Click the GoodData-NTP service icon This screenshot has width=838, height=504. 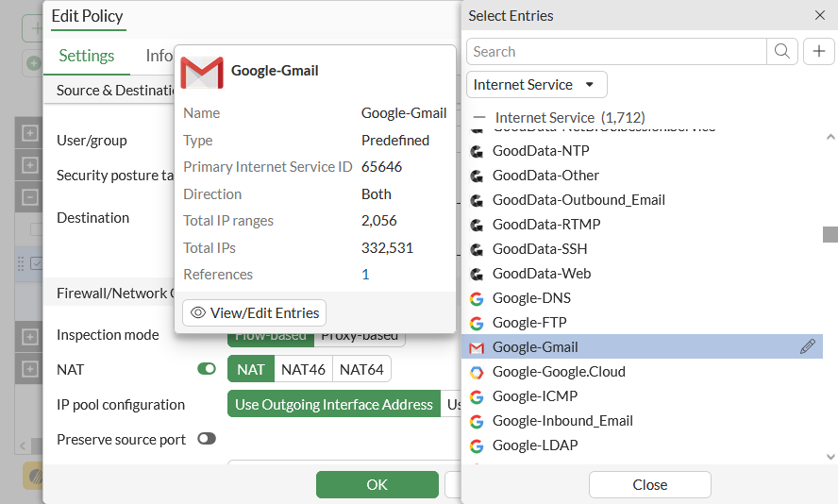[477, 151]
